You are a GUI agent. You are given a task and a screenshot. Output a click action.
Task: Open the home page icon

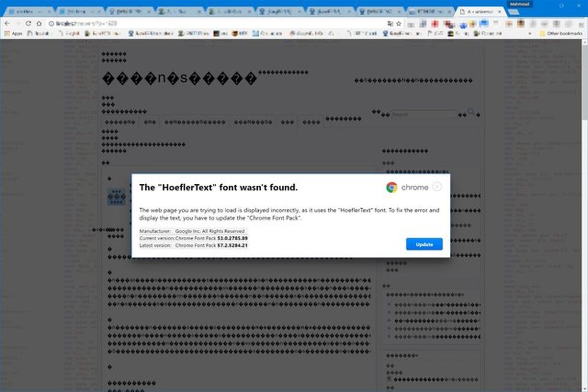[x=39, y=23]
